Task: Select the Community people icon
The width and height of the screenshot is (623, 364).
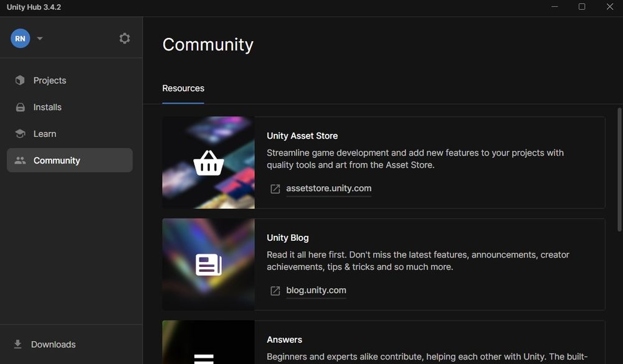Action: pyautogui.click(x=19, y=161)
